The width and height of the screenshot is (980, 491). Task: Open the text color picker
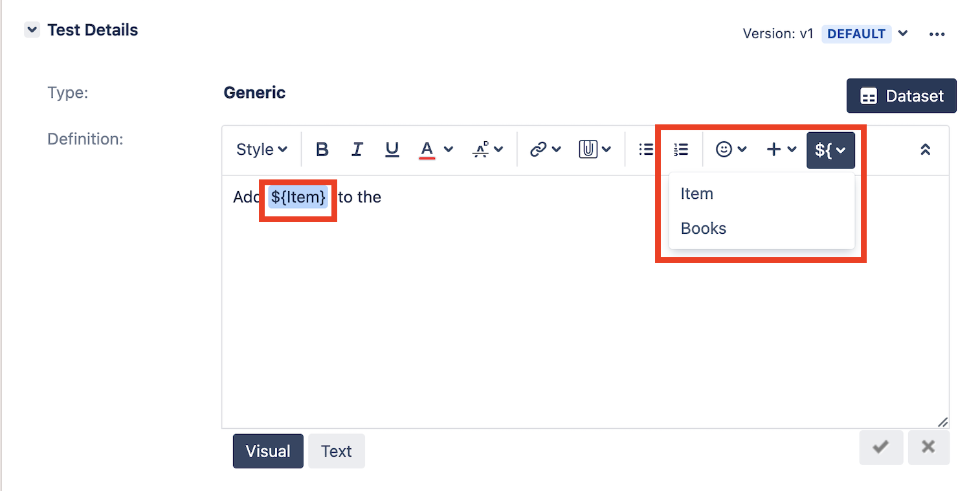click(436, 150)
